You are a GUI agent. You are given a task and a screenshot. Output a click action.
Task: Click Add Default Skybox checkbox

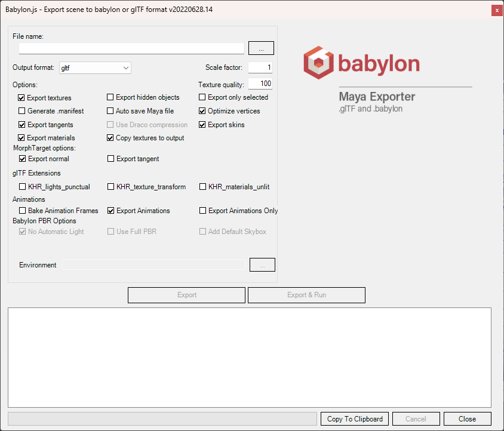tap(202, 232)
